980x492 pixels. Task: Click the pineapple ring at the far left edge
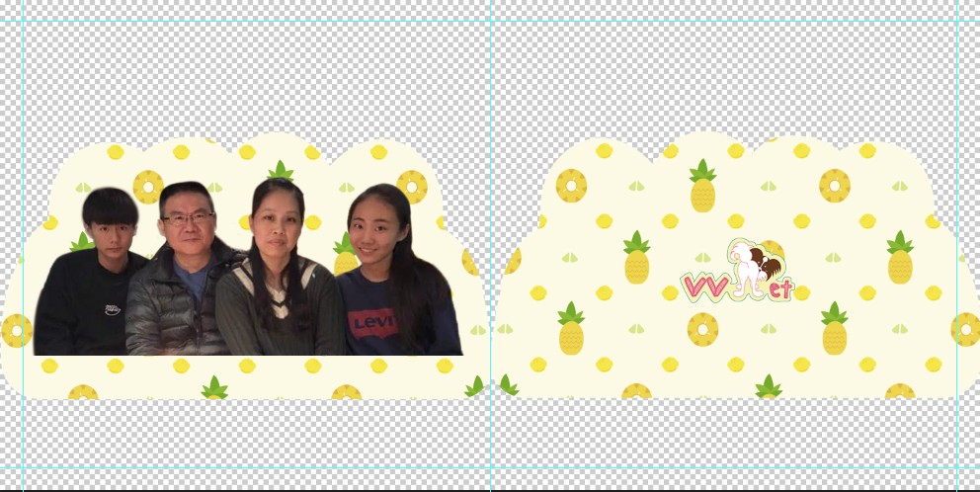point(16,330)
